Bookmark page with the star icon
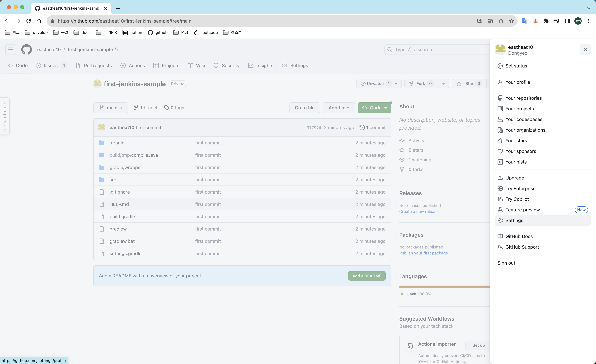 click(511, 21)
